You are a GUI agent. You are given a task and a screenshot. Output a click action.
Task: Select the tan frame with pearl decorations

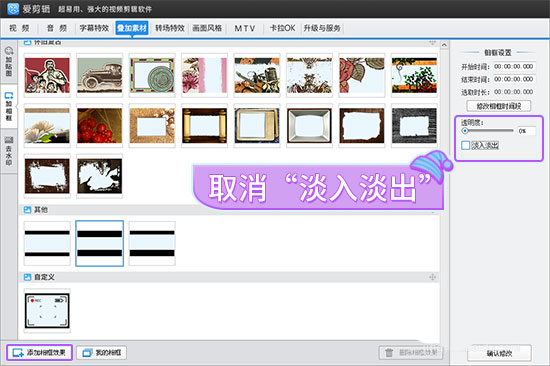pyautogui.click(x=152, y=126)
